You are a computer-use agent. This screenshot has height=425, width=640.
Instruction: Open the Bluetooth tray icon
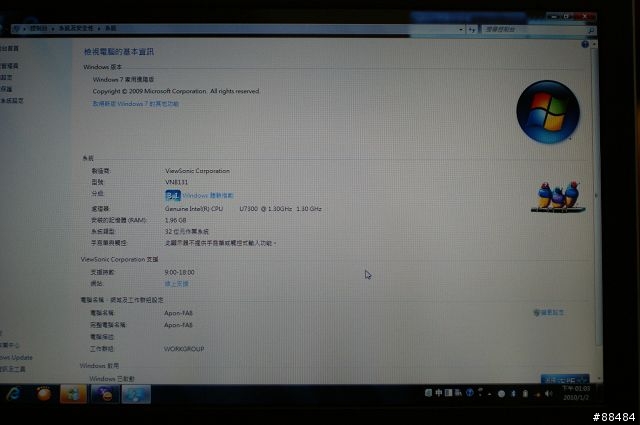point(513,394)
